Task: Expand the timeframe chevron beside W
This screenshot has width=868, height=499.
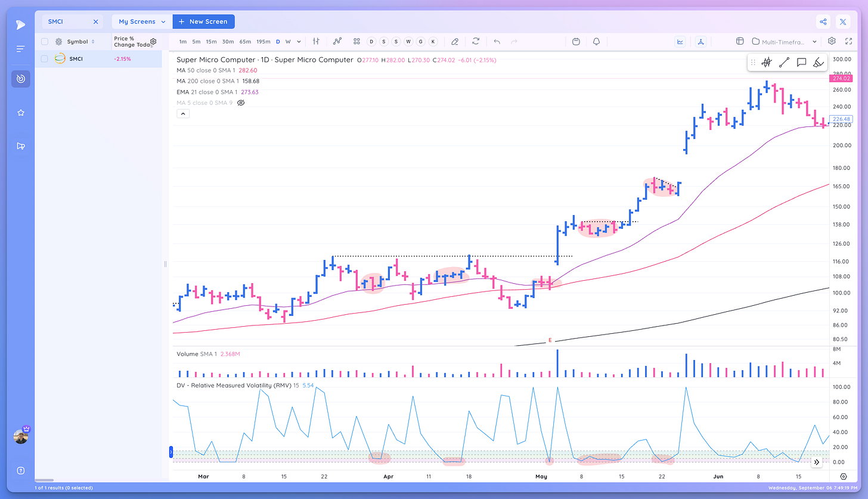Action: pyautogui.click(x=299, y=41)
